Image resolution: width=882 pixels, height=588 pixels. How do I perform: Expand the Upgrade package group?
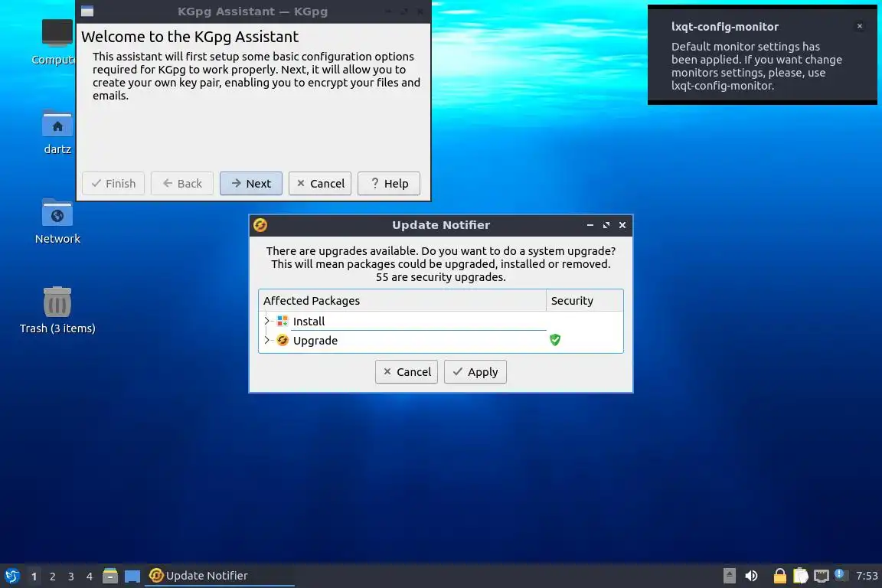(x=267, y=340)
